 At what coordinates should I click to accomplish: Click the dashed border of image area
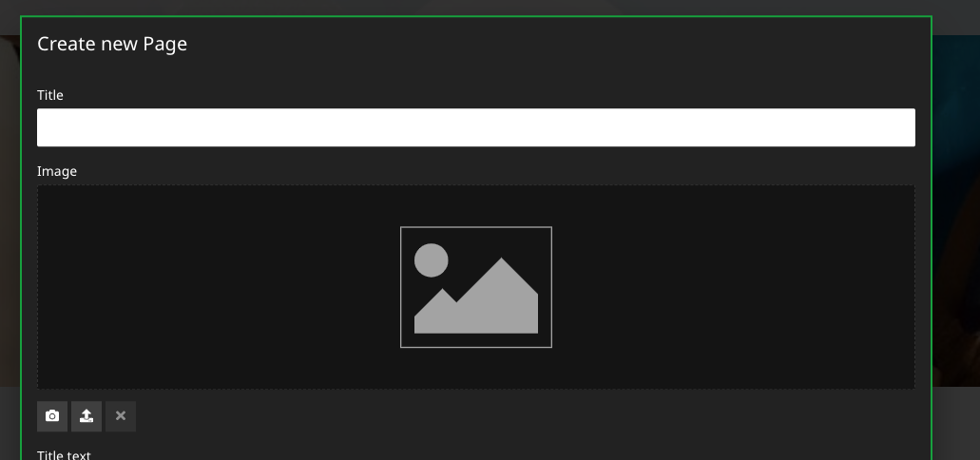pyautogui.click(x=476, y=185)
